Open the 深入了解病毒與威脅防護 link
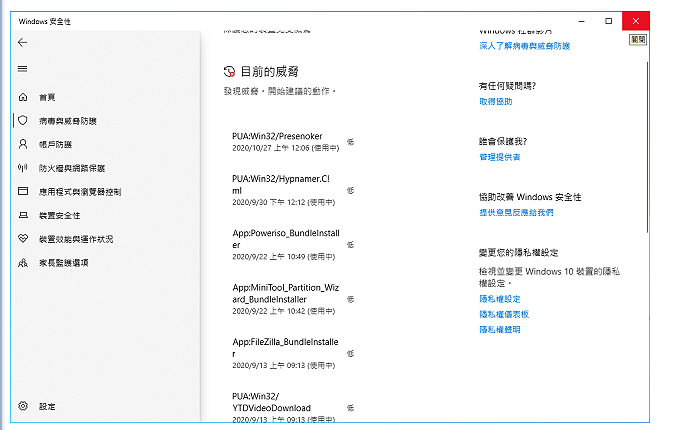Screen dimensions: 680x430 (524, 46)
